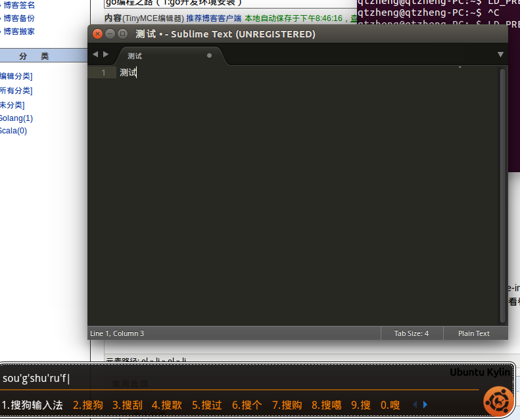The width and height of the screenshot is (520, 420).
Task: Close the Sublime Text window
Action: [97, 34]
